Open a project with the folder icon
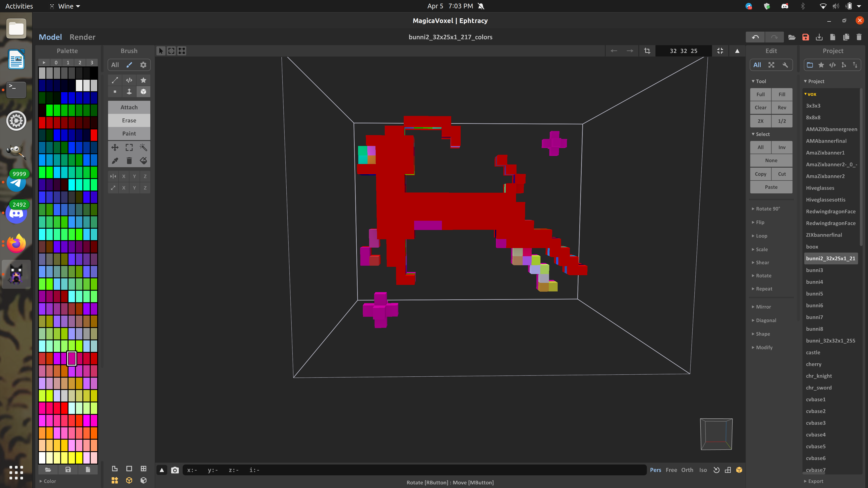This screenshot has width=868, height=488. point(792,37)
